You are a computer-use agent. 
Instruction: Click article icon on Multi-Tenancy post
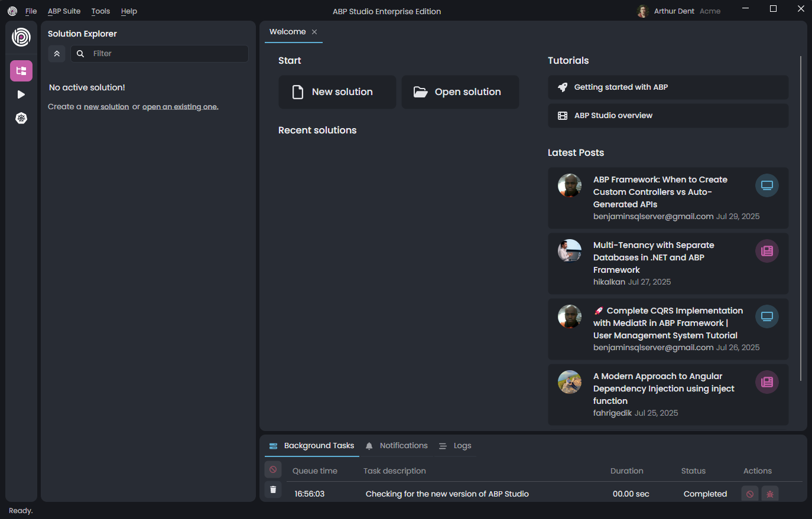767,251
